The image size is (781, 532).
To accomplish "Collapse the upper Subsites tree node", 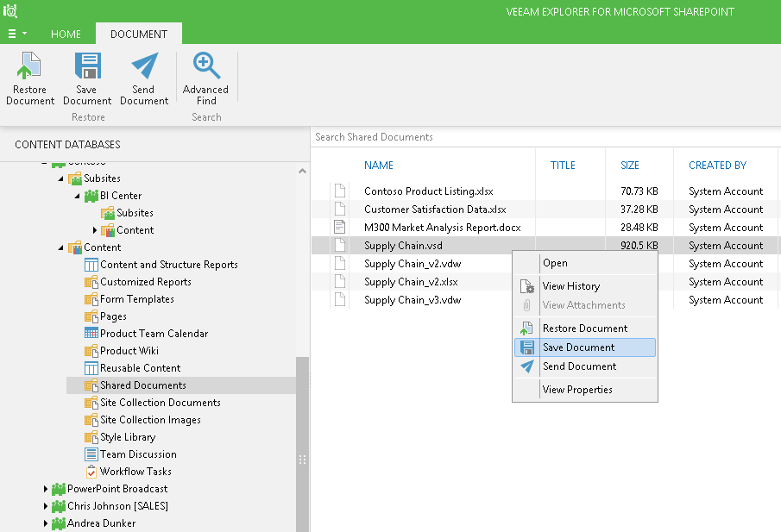I will [60, 178].
